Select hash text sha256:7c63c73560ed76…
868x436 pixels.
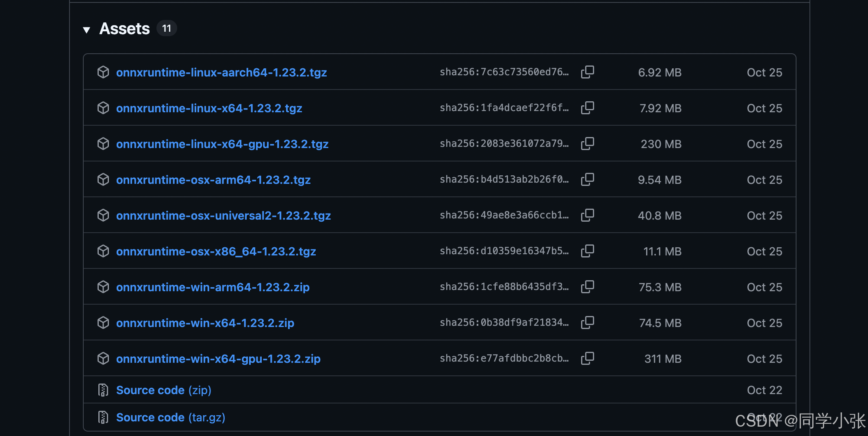pos(504,72)
